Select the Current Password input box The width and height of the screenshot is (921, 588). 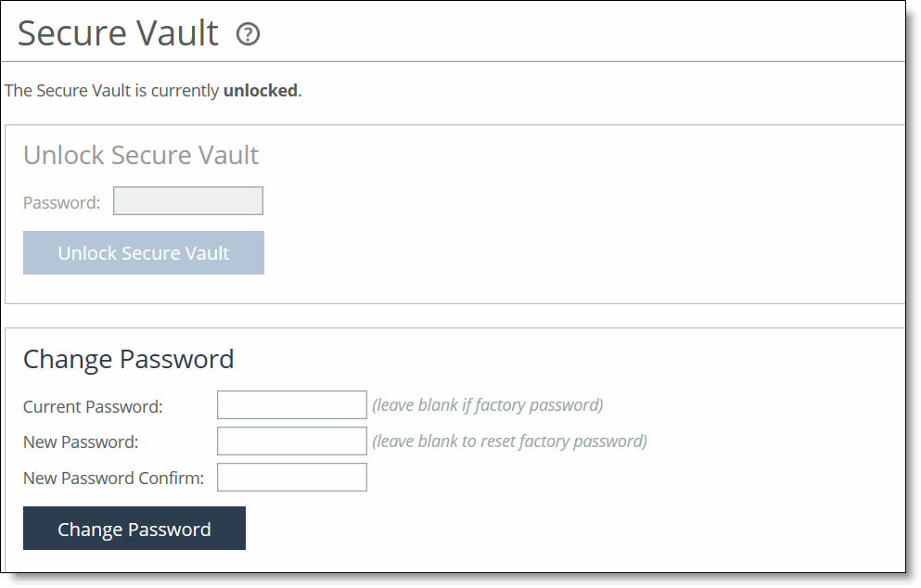(x=291, y=404)
